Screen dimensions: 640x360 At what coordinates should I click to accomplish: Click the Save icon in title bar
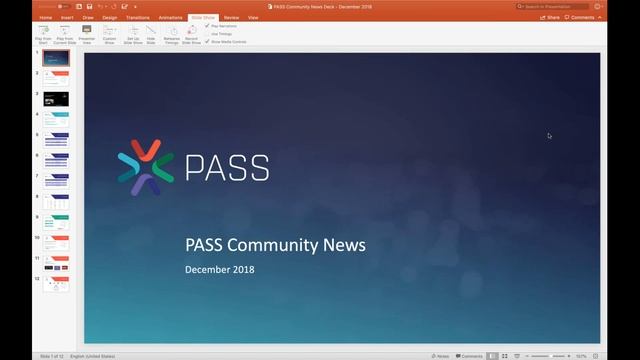pos(89,7)
